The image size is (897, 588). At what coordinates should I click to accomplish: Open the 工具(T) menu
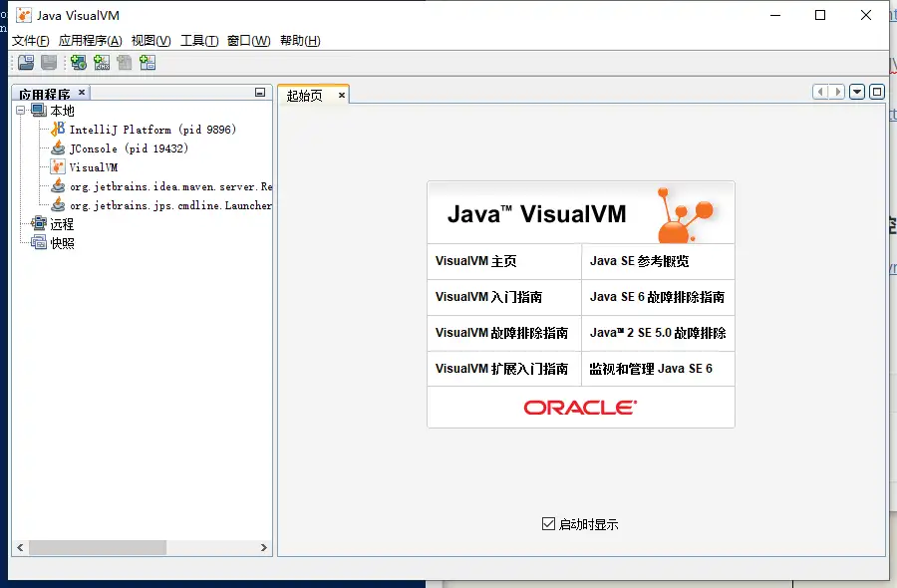click(198, 41)
